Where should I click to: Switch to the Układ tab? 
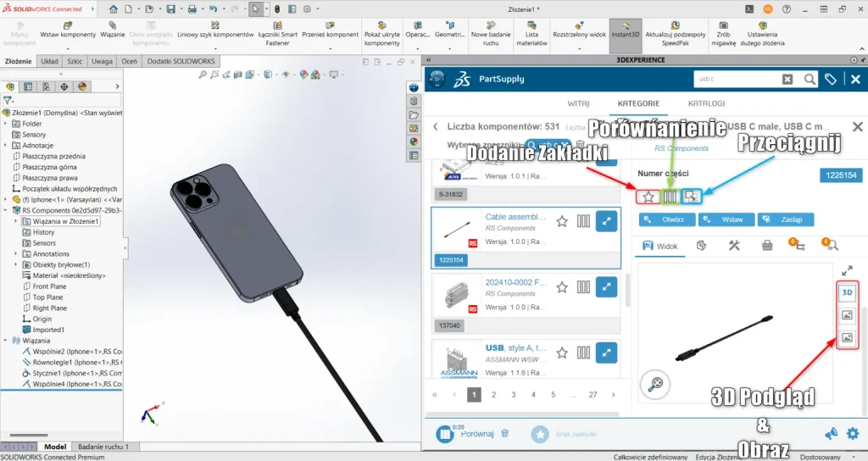(49, 61)
